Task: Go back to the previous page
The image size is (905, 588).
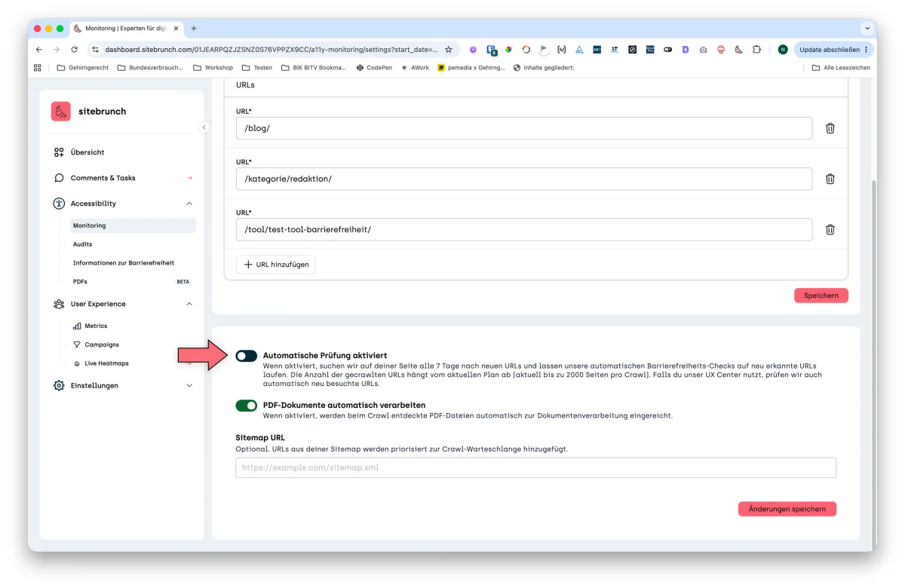Action: coord(39,50)
